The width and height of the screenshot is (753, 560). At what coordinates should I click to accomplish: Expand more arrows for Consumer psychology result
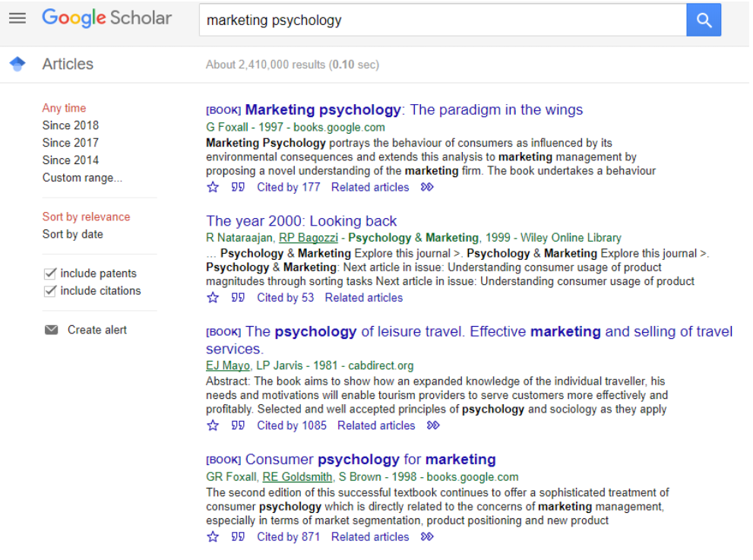coord(427,537)
